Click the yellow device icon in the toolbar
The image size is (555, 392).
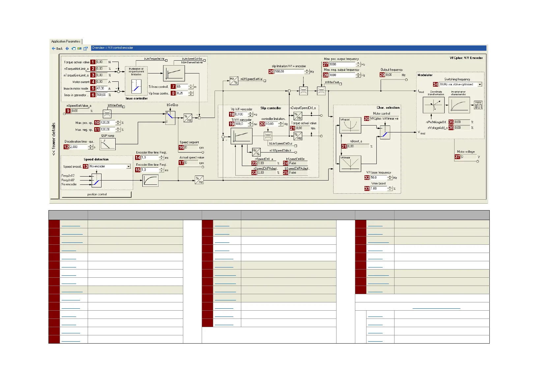(x=79, y=48)
